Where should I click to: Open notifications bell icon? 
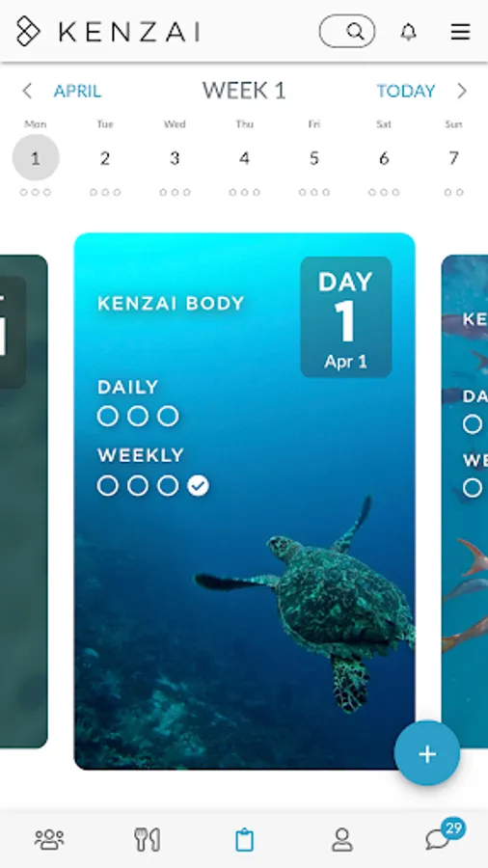click(408, 32)
